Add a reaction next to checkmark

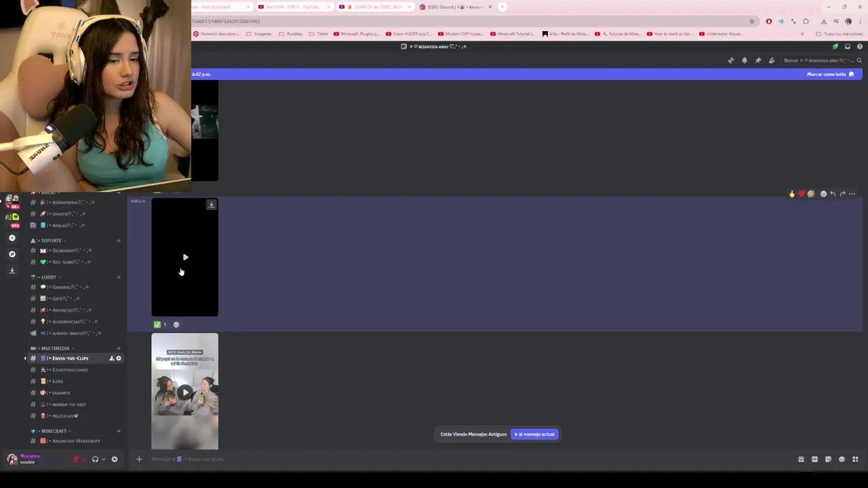[x=176, y=325]
